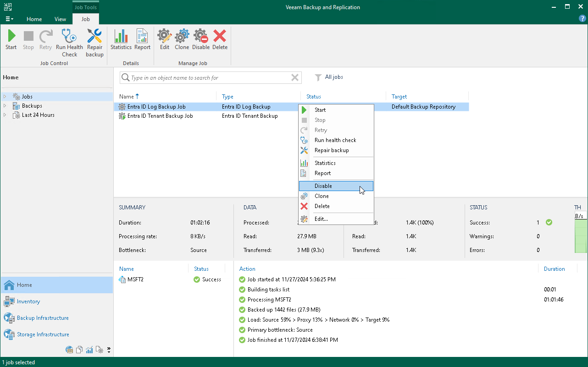Viewport: 588px width, 367px height.
Task: Open the History document-gear icon in navigation footer
Action: pyautogui.click(x=99, y=350)
